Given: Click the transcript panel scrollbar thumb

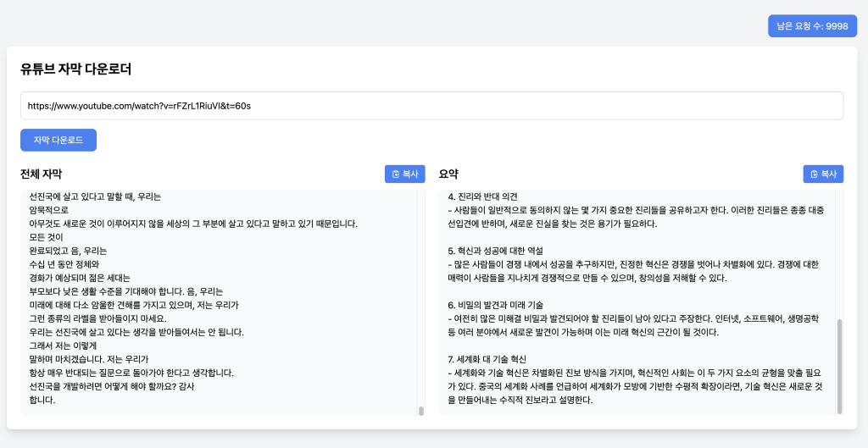Looking at the screenshot, I should pos(421,411).
